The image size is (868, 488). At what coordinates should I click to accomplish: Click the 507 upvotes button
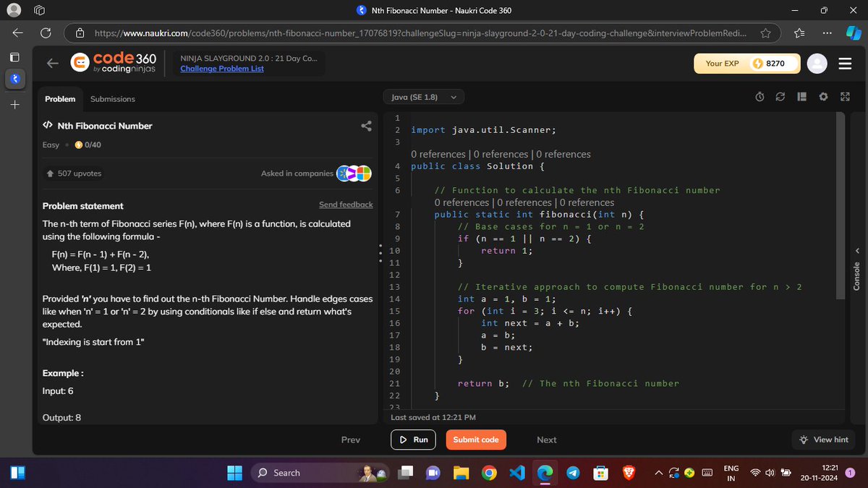(74, 174)
